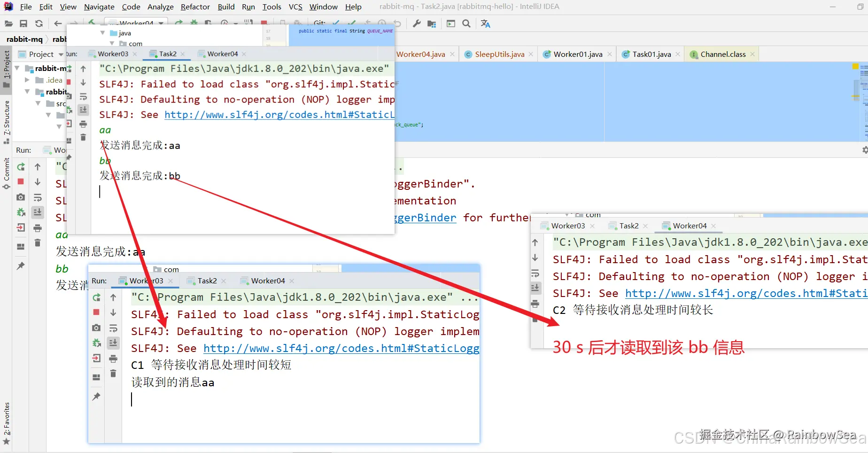This screenshot has width=868, height=453.
Task: Close the Task01.java editor tab
Action: tap(678, 55)
